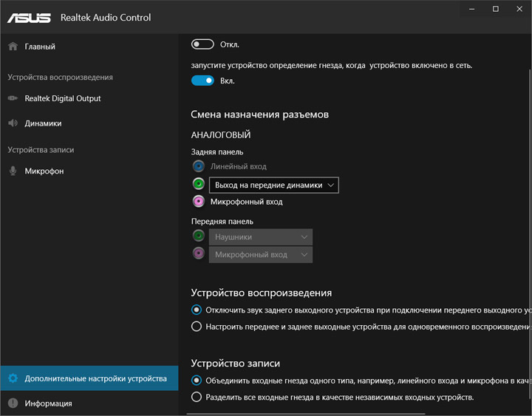
Task: Click the gear icon for device settings
Action: pyautogui.click(x=13, y=379)
